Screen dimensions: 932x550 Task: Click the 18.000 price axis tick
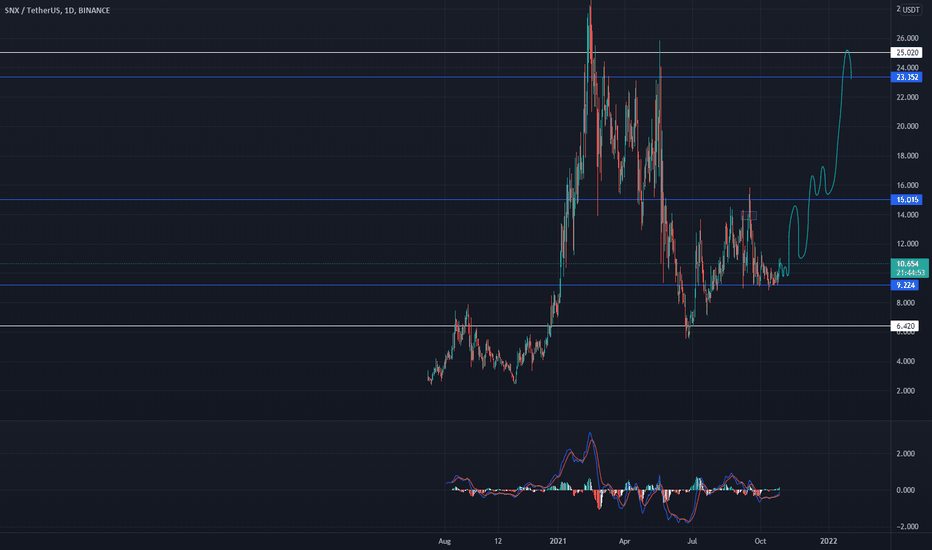[907, 156]
